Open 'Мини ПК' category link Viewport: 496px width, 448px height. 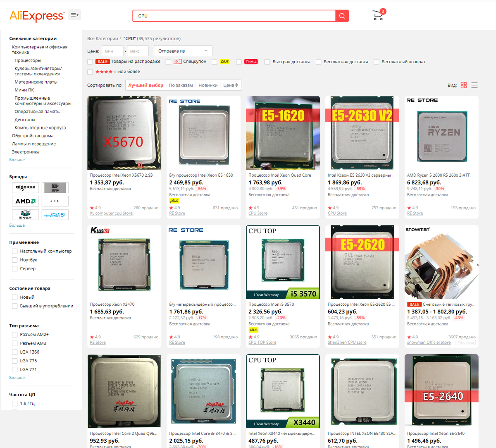pos(24,90)
